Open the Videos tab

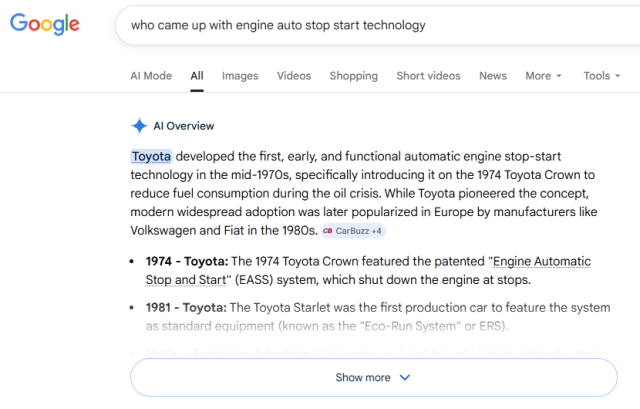click(294, 76)
